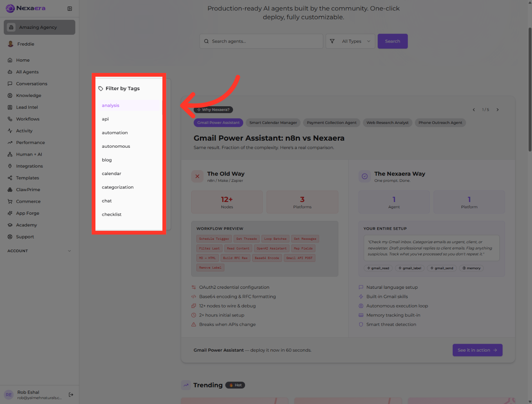Click the purple Search button
Image resolution: width=532 pixels, height=404 pixels.
coord(392,41)
